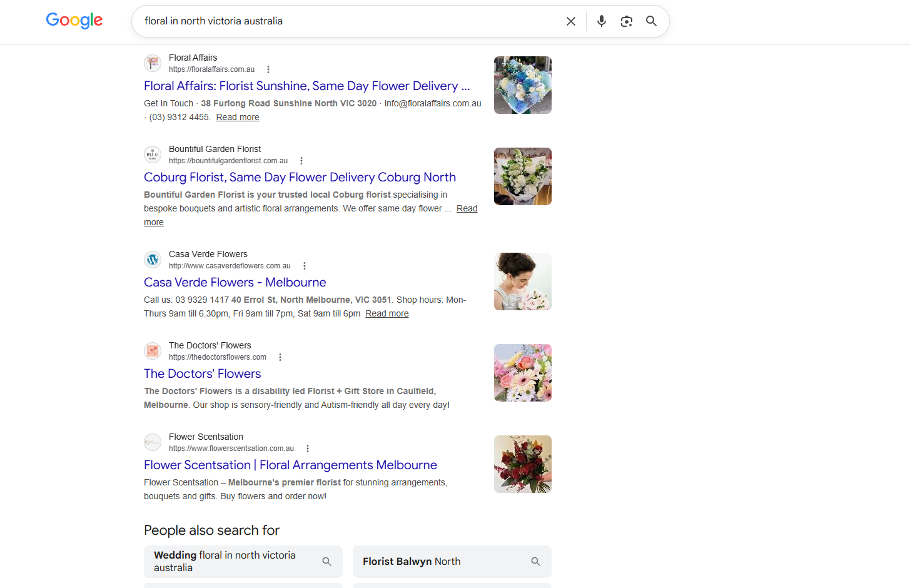The width and height of the screenshot is (910, 588).
Task: Open more options for Bountiful Garden Florist
Action: [x=301, y=161]
